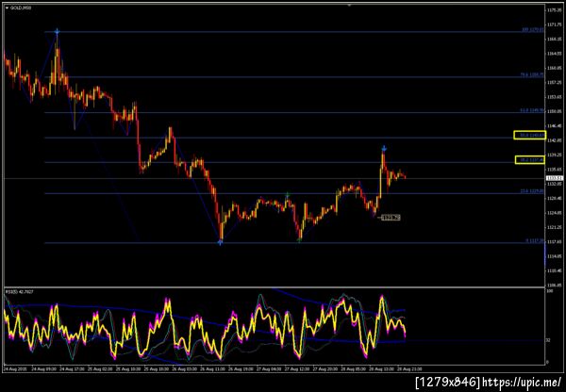Select the green marker above the 27 Aug swing high
The image size is (566, 392).
(288, 195)
